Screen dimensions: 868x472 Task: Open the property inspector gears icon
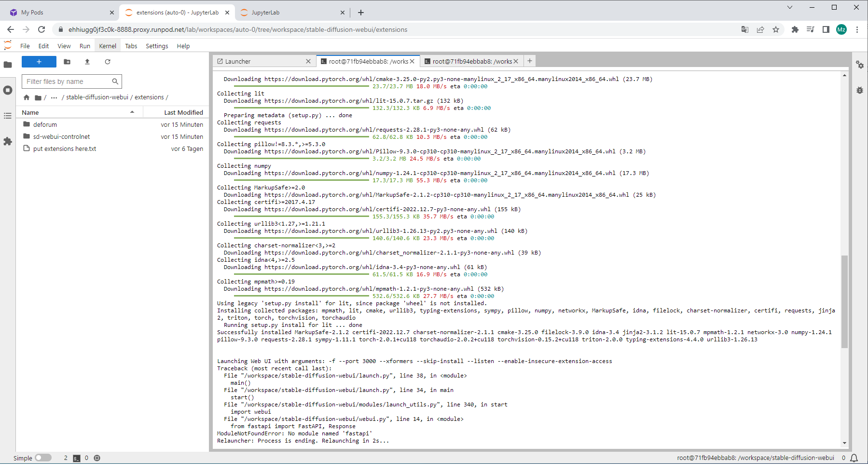click(860, 65)
